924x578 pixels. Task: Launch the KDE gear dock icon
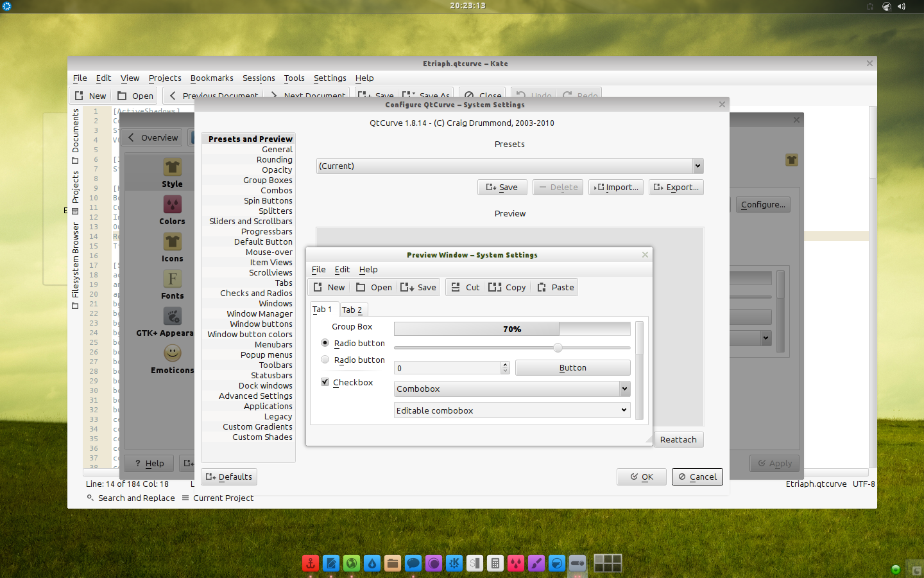click(454, 564)
